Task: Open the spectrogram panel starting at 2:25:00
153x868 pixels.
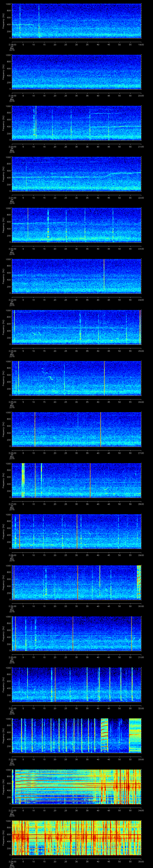Action: 77,378
